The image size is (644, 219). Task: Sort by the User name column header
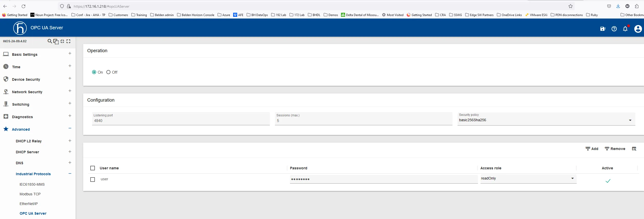109,168
